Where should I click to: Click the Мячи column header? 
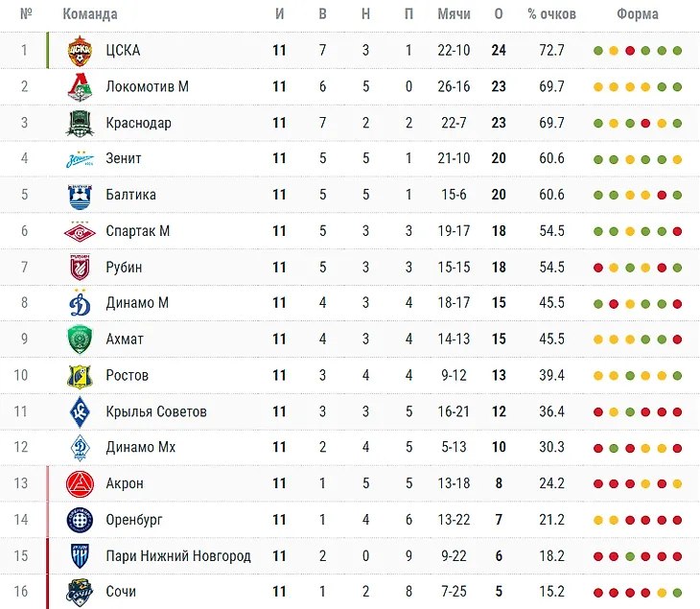coord(454,14)
